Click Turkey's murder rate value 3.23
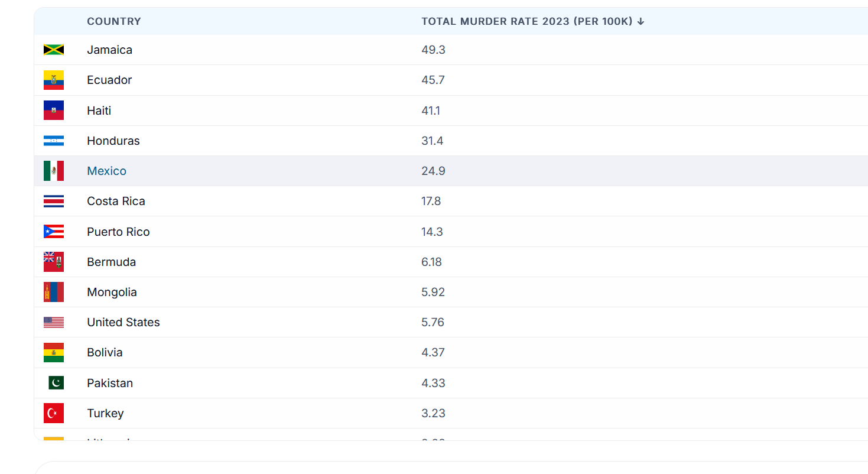Image resolution: width=868 pixels, height=474 pixels. coord(433,413)
